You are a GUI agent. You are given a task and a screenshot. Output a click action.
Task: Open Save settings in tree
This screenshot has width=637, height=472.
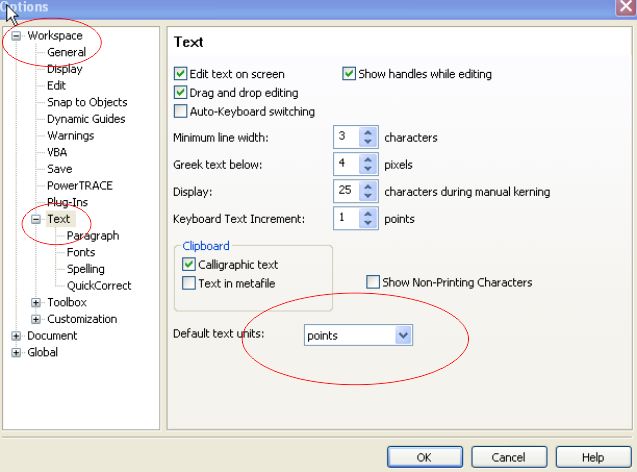click(59, 169)
